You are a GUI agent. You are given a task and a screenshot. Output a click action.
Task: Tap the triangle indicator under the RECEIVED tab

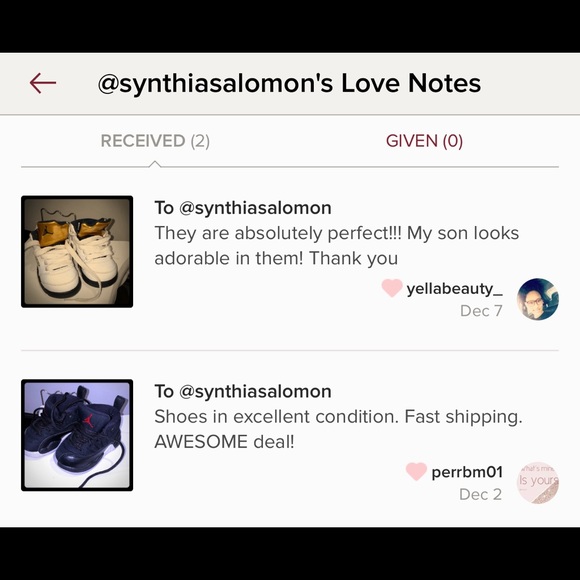(155, 164)
